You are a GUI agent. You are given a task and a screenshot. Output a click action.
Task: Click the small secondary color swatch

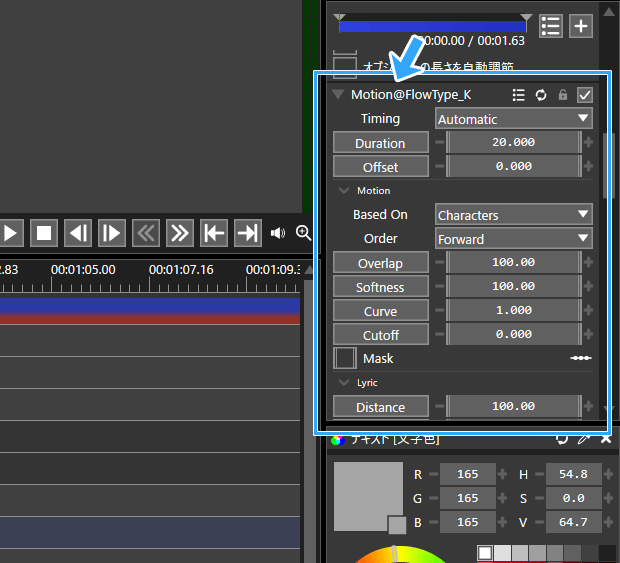tap(397, 525)
